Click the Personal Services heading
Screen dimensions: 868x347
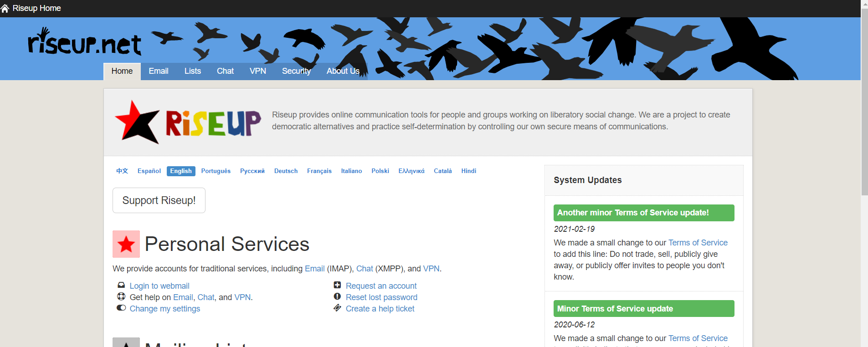[x=227, y=244]
